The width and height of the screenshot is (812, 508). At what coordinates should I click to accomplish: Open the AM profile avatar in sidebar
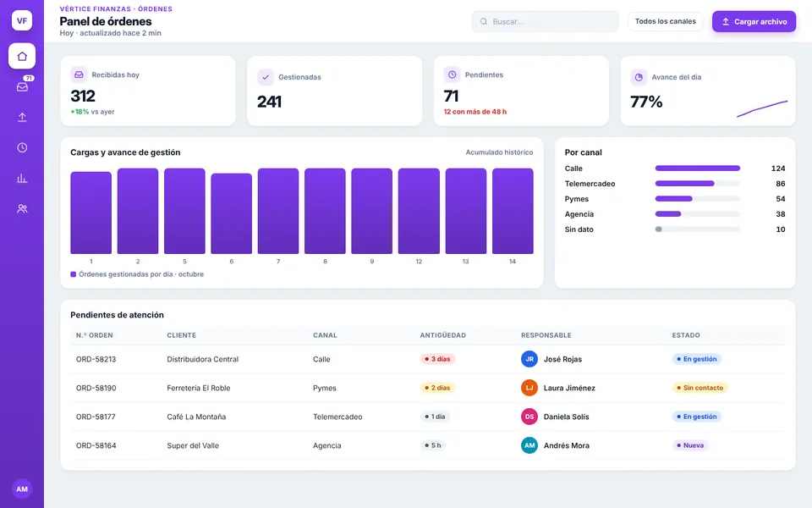pyautogui.click(x=22, y=489)
